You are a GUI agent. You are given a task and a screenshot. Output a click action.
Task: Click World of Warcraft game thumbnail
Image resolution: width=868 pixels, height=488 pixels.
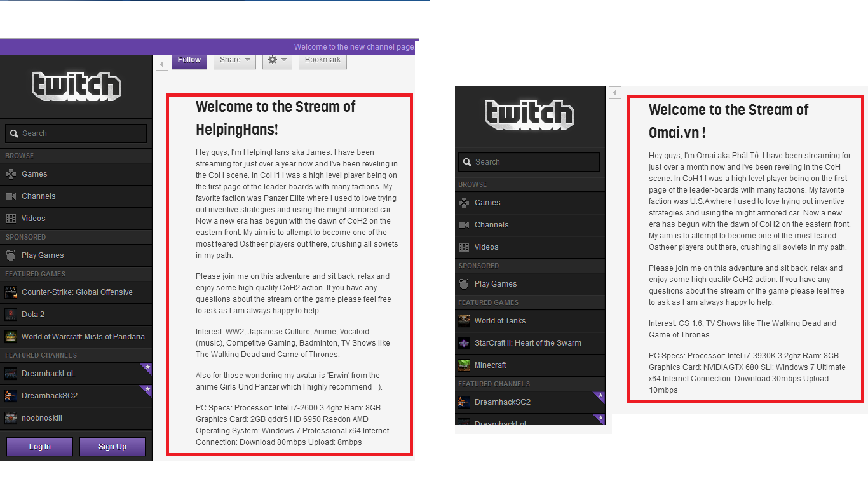11,337
